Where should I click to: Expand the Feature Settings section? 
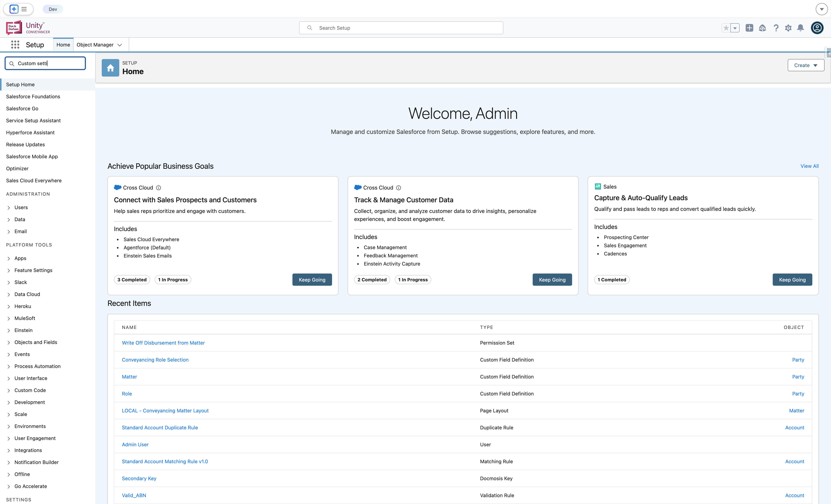point(9,270)
